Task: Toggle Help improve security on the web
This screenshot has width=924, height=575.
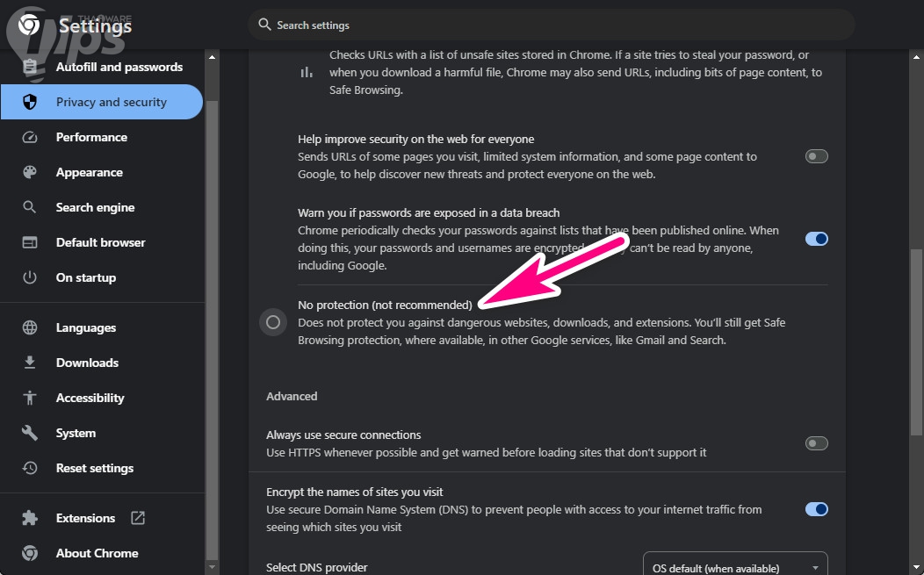Action: click(816, 156)
